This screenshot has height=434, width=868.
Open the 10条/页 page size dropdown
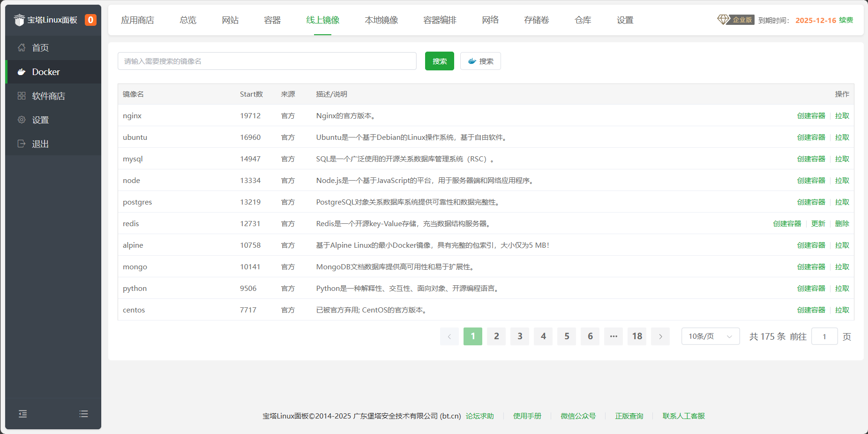710,336
